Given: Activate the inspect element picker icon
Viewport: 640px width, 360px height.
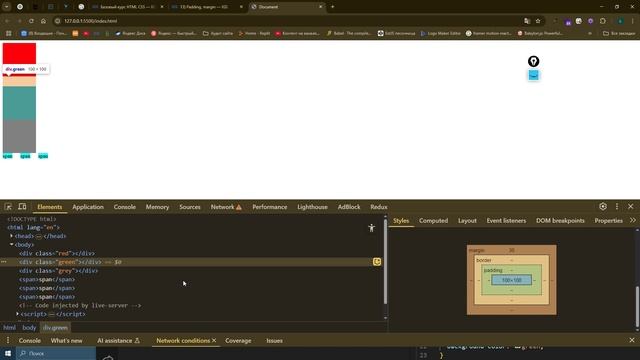Looking at the screenshot, I should coord(8,207).
